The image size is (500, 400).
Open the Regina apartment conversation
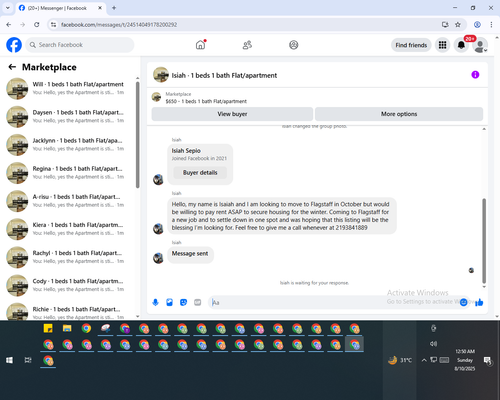click(x=68, y=173)
